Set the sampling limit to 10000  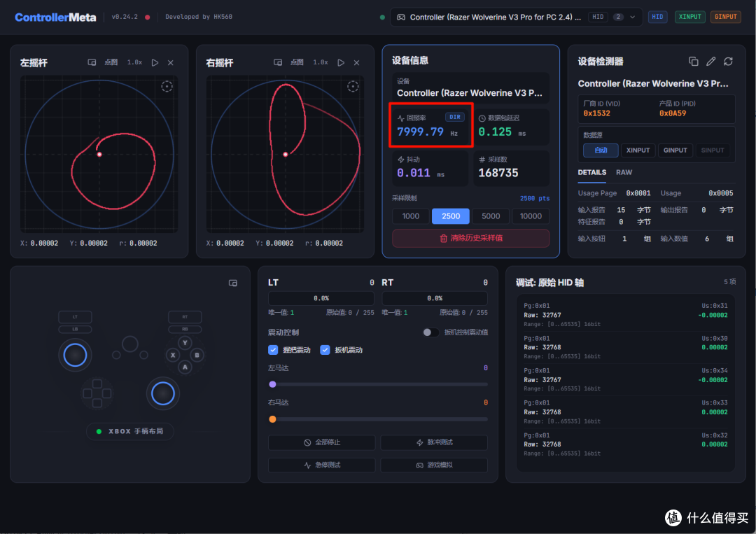point(531,216)
